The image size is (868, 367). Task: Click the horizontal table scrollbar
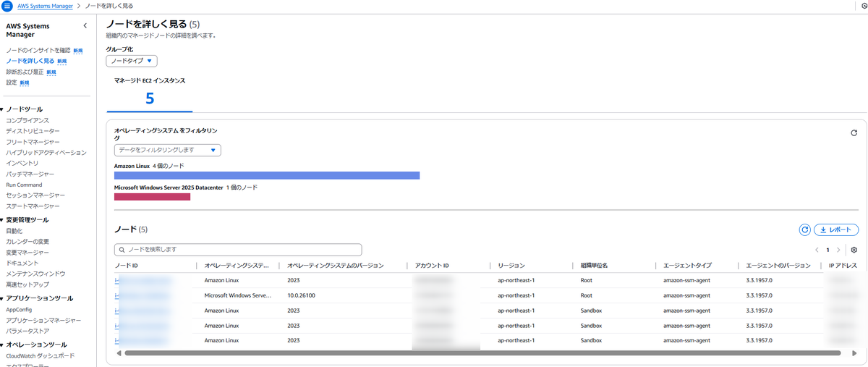coord(482,353)
